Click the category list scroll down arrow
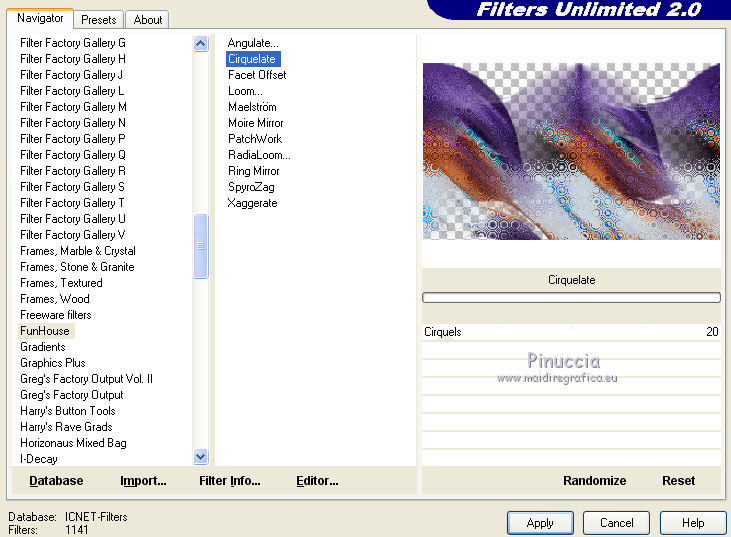 (x=200, y=456)
